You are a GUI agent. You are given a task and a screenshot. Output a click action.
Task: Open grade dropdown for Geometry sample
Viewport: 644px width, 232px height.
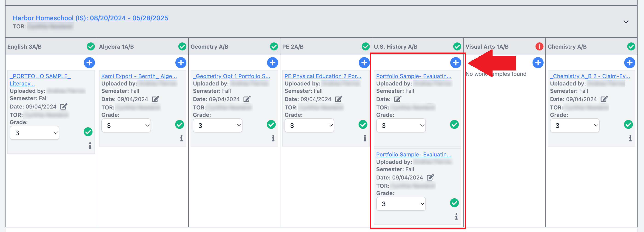point(217,126)
